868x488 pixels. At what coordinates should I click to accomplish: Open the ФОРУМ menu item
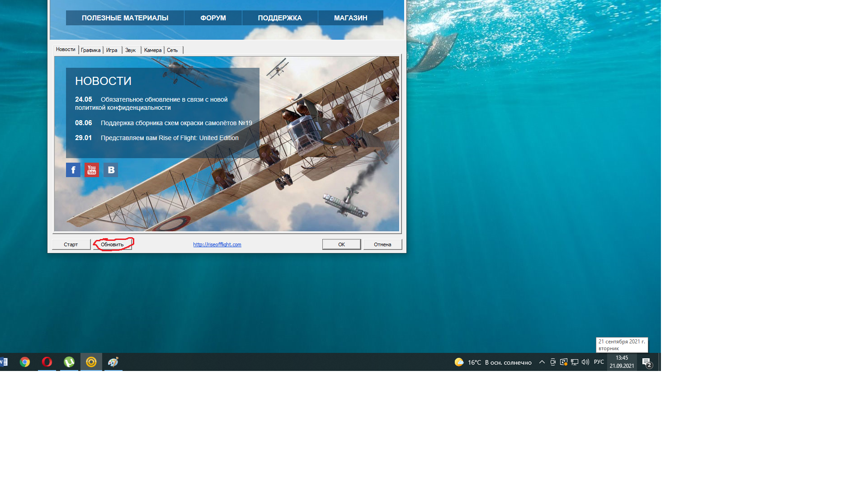click(213, 18)
